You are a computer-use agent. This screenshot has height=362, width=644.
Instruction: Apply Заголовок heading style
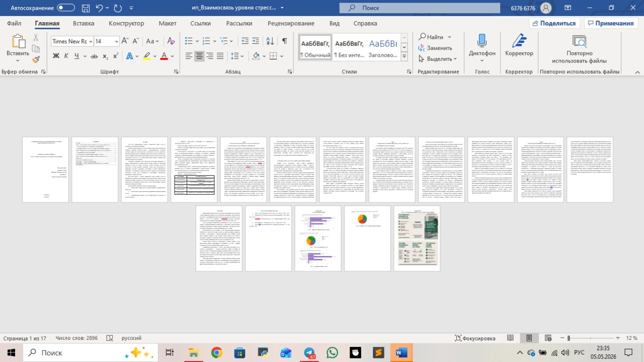tap(382, 48)
